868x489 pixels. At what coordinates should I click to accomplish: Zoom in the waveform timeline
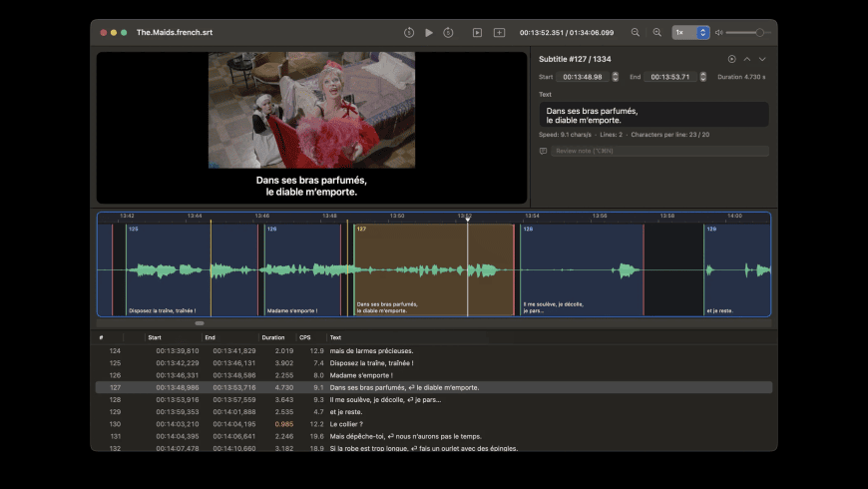(657, 33)
